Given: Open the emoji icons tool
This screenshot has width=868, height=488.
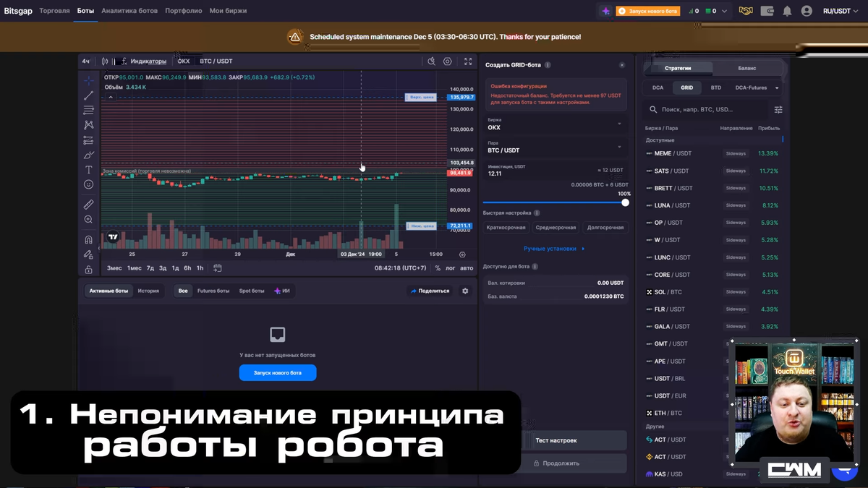Looking at the screenshot, I should point(88,185).
